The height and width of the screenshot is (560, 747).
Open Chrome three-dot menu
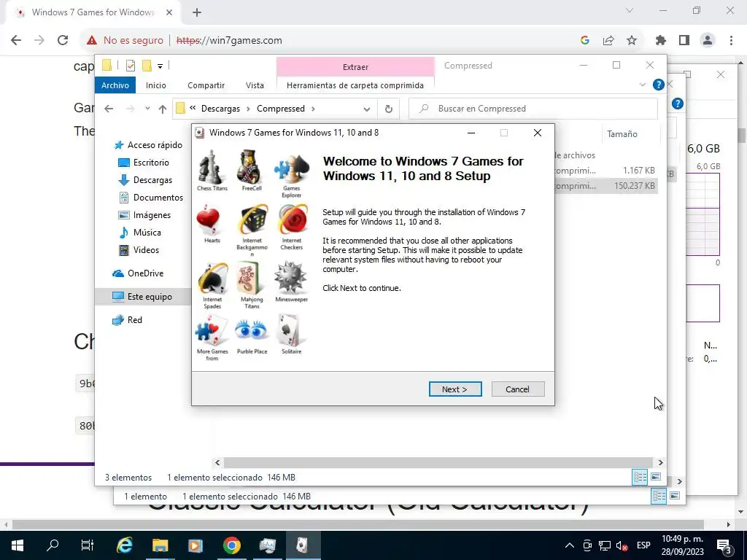731,41
